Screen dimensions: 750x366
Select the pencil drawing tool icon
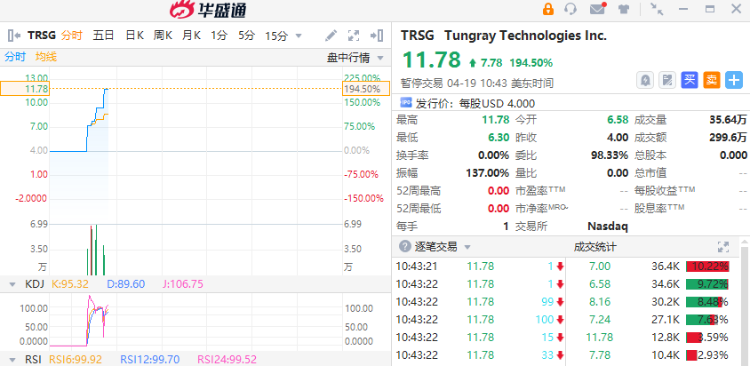[x=331, y=35]
